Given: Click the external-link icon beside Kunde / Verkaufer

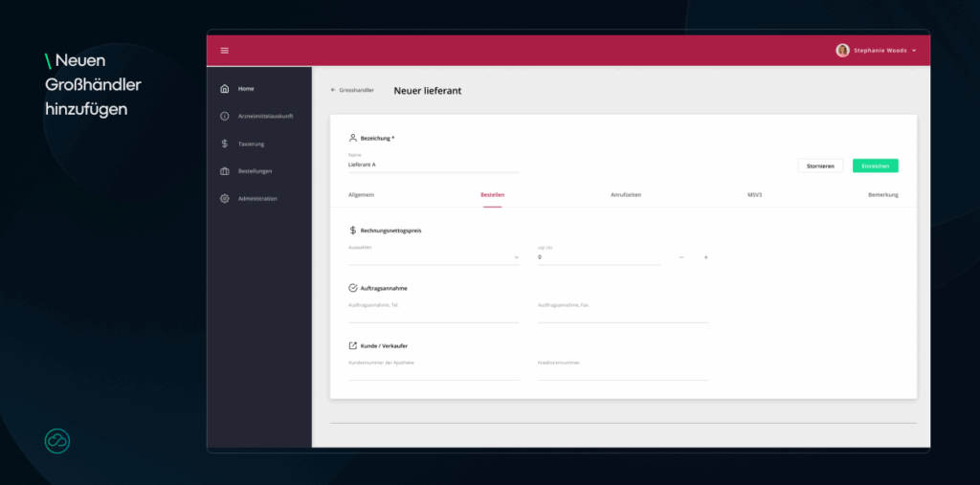Looking at the screenshot, I should tap(352, 345).
